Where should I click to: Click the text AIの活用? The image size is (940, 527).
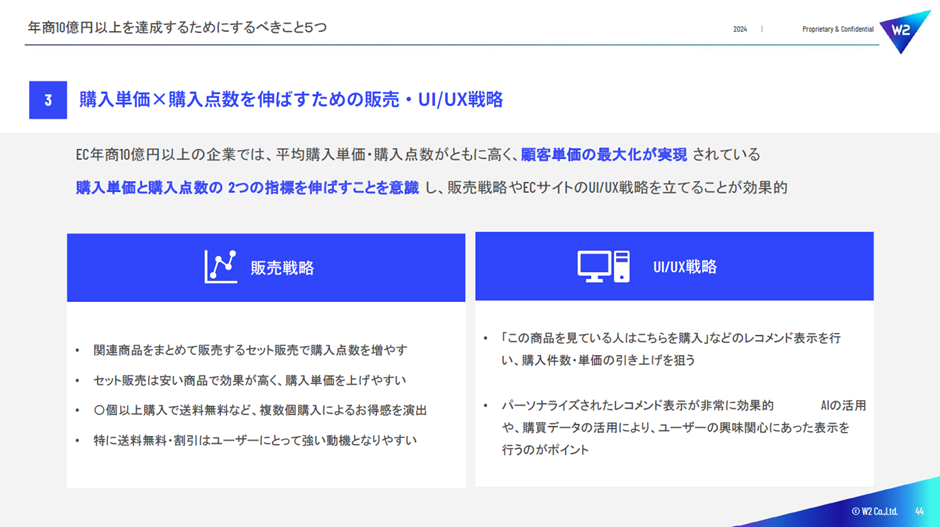[843, 406]
